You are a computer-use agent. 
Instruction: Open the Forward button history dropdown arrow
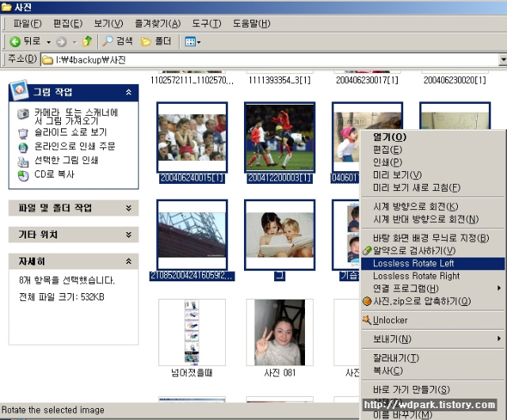click(x=74, y=42)
